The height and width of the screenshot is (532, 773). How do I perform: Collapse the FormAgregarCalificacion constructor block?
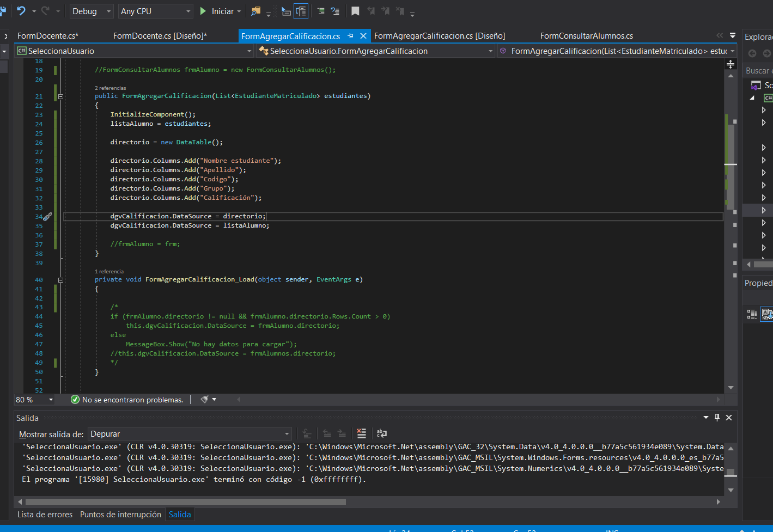click(x=60, y=96)
